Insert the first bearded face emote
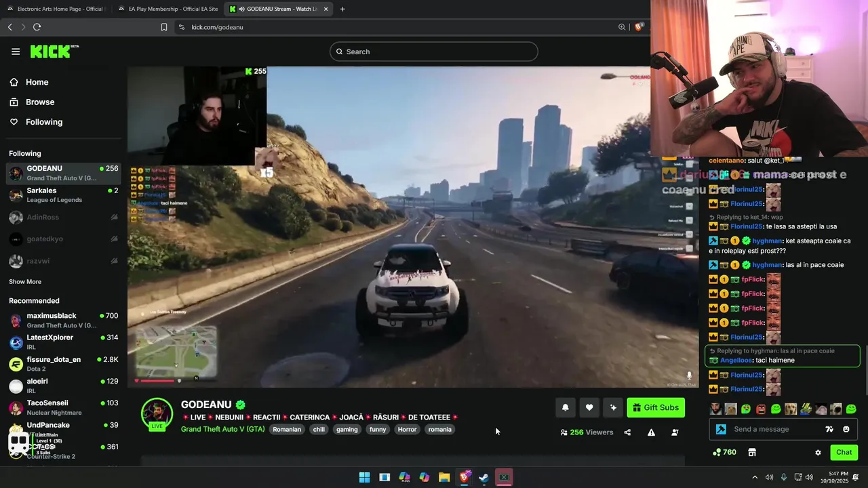This screenshot has height=488, width=868. click(x=715, y=409)
